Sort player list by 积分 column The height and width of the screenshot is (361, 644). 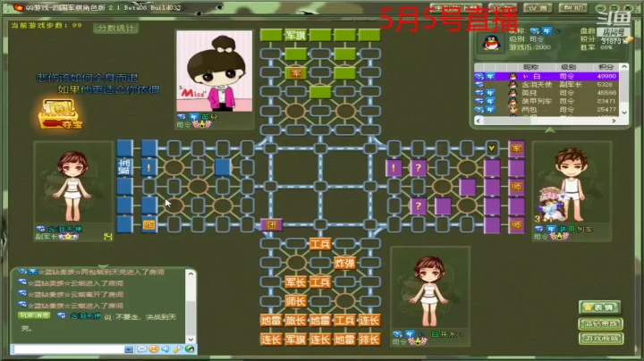coord(606,67)
